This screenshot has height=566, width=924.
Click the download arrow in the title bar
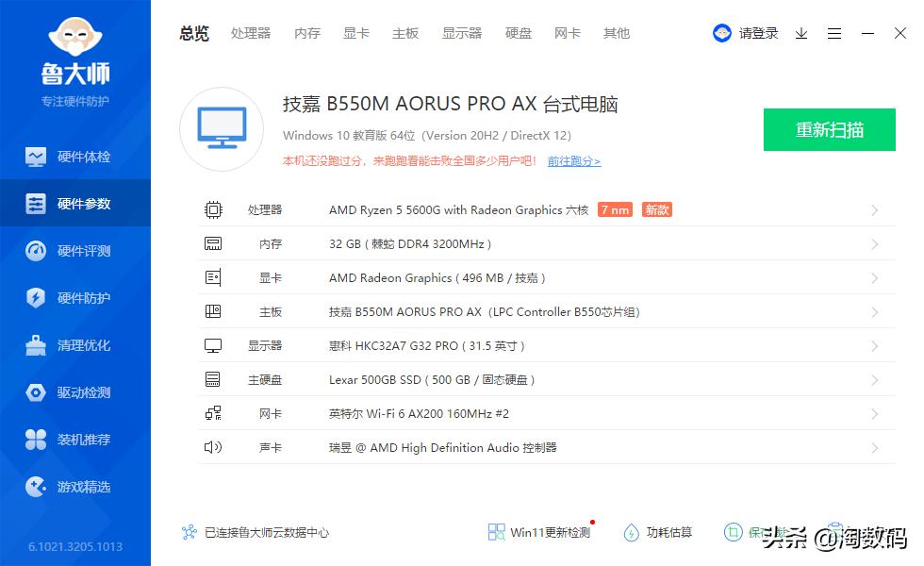coord(801,33)
